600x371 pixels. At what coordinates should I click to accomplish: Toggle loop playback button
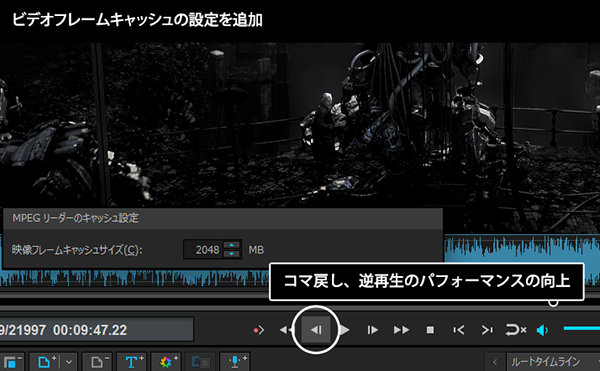coord(515,330)
